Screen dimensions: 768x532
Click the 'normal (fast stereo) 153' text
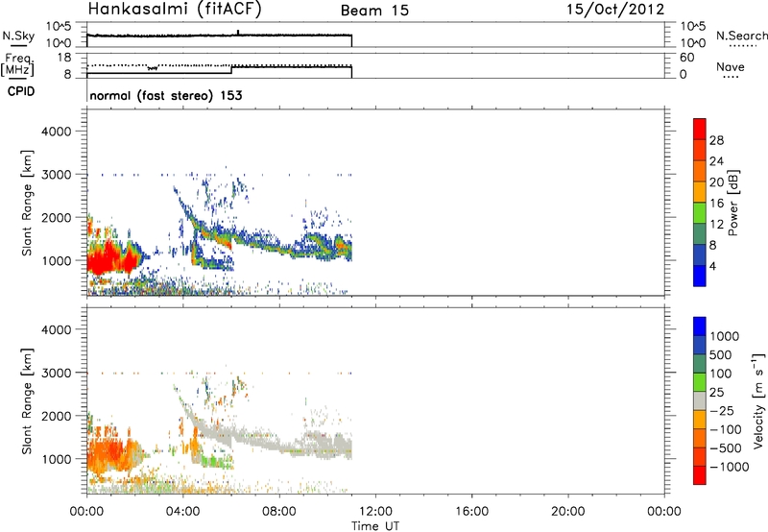(x=166, y=95)
